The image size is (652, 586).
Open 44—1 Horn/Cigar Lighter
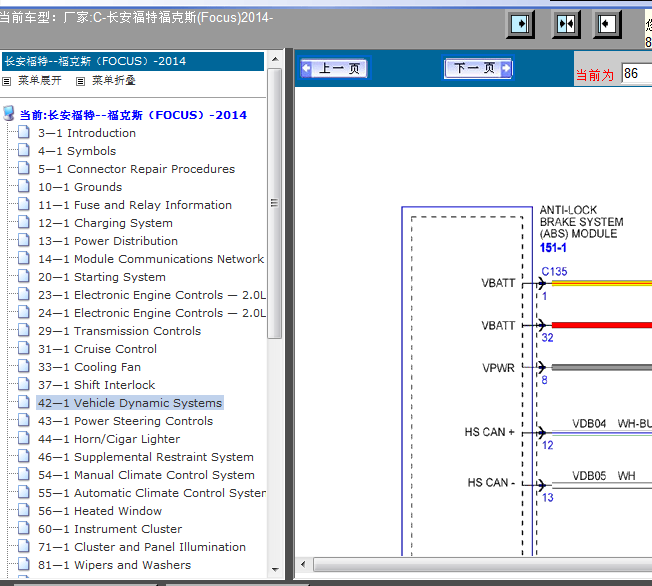pos(109,439)
